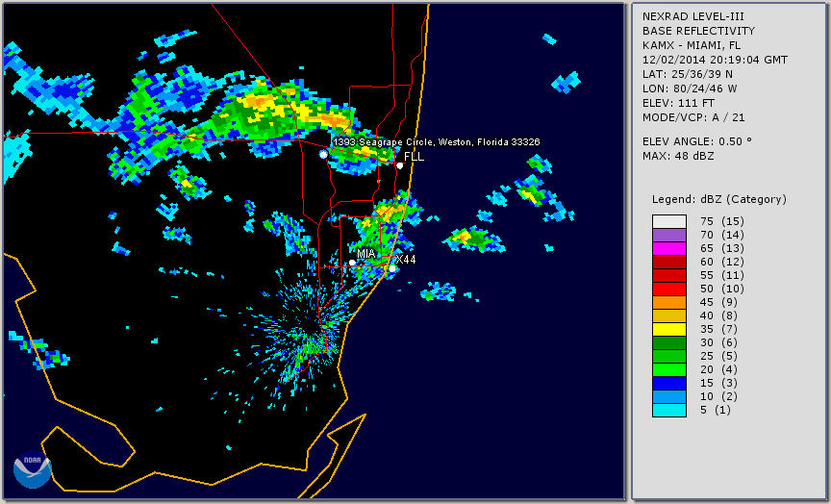Click the NEXRAD LEVEL-III heading
This screenshot has width=831, height=504.
pos(692,16)
